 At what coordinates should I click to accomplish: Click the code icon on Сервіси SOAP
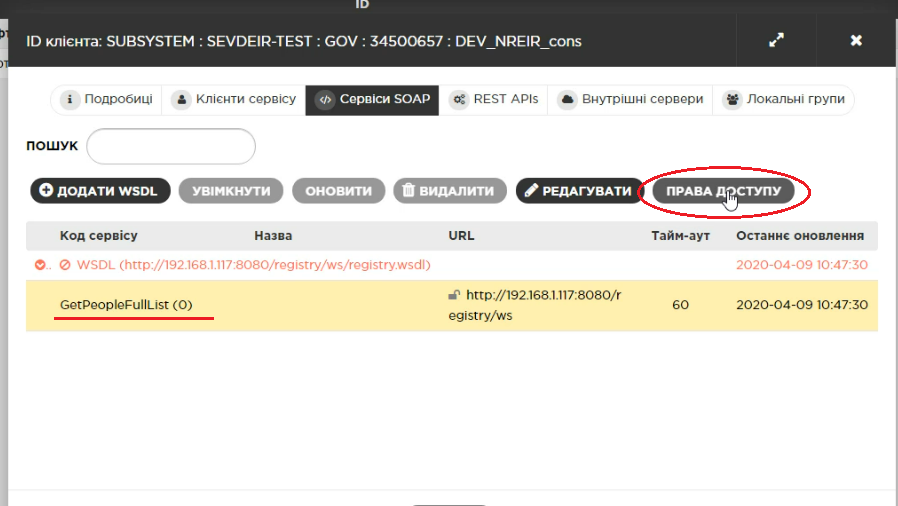click(x=325, y=100)
